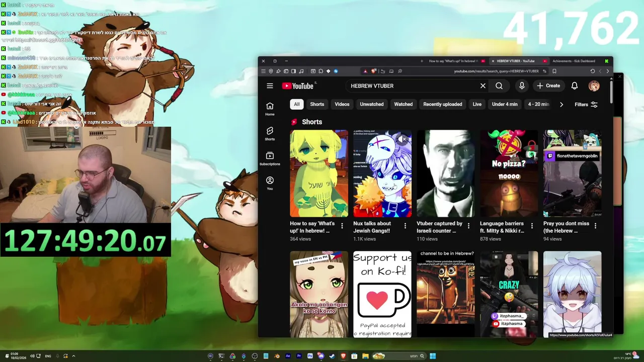Screen dimensions: 644x362
Task: Open the account avatar menu
Action: (x=594, y=86)
